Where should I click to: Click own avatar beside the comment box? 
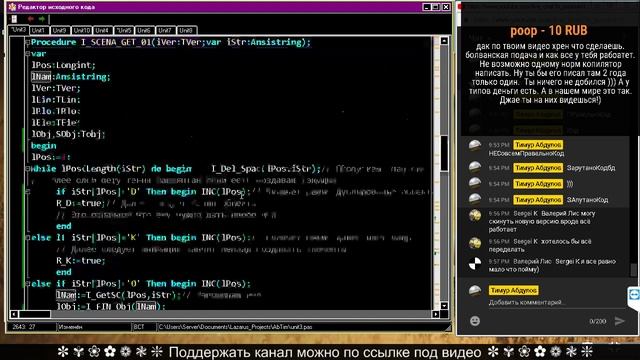475,291
